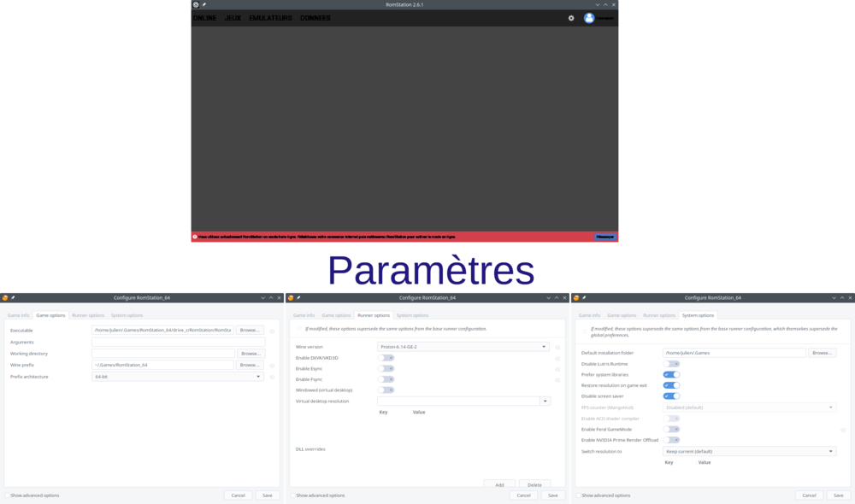The width and height of the screenshot is (855, 504).
Task: Switch to Game options tab in the right Configure window
Action: (x=622, y=315)
